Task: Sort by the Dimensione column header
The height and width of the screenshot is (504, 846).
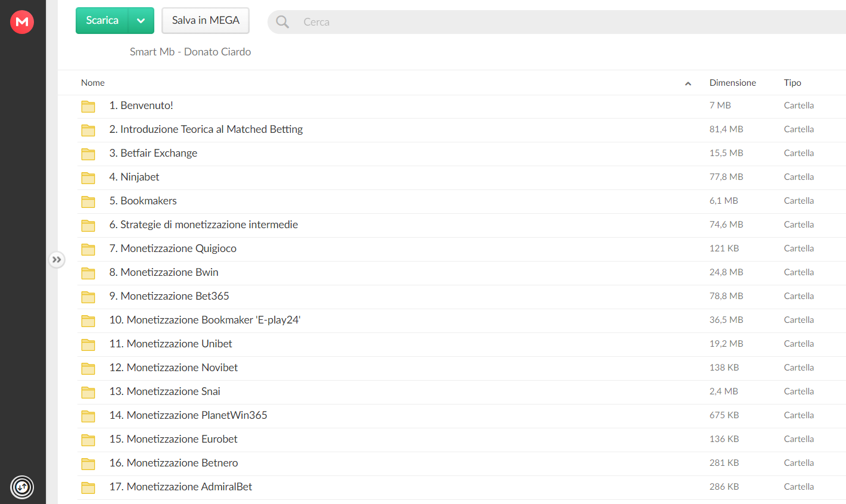Action: pyautogui.click(x=733, y=83)
